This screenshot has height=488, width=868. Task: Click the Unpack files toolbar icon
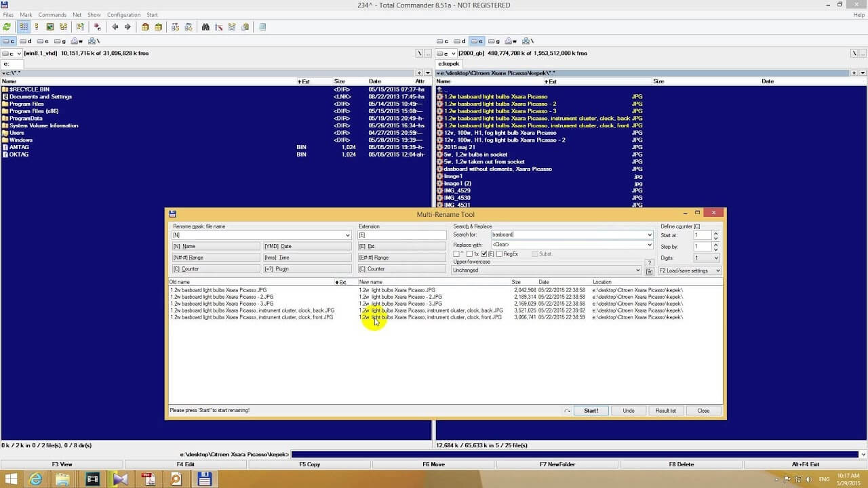coord(158,27)
